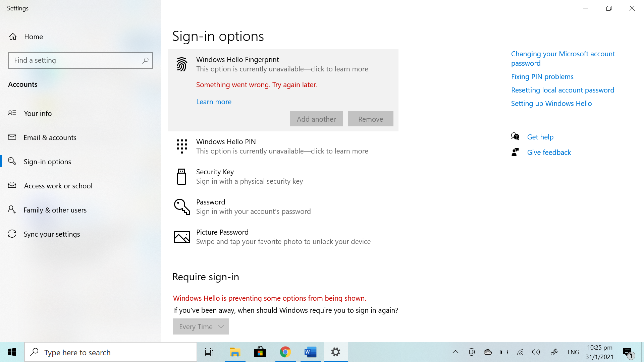
Task: Click the Settings gear taskbar icon
Action: click(x=336, y=352)
